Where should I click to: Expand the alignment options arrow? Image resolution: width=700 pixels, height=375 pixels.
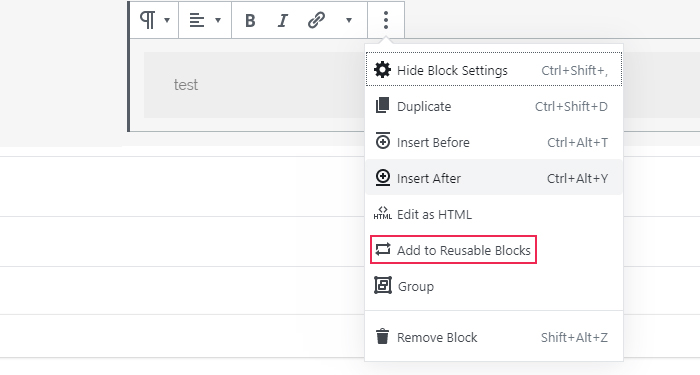pos(218,20)
